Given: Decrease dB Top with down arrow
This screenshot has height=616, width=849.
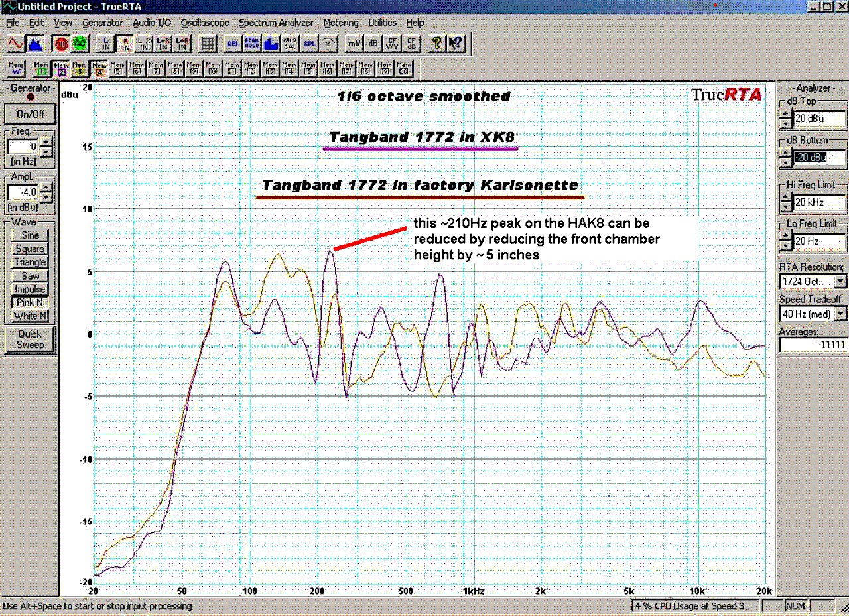Looking at the screenshot, I should [786, 124].
